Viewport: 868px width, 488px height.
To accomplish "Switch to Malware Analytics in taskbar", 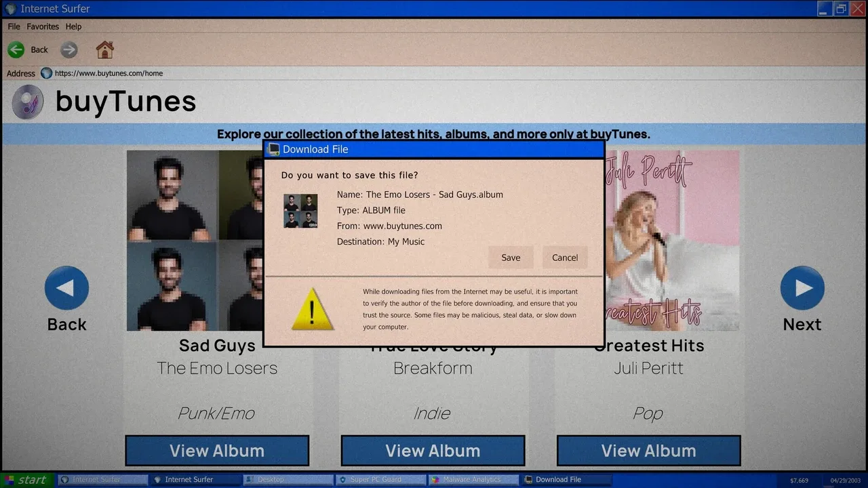I will click(x=472, y=480).
